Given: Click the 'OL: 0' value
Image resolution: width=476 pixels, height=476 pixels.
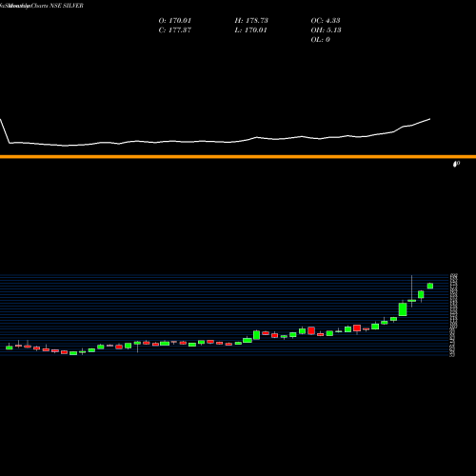Looking at the screenshot, I should pyautogui.click(x=320, y=40).
